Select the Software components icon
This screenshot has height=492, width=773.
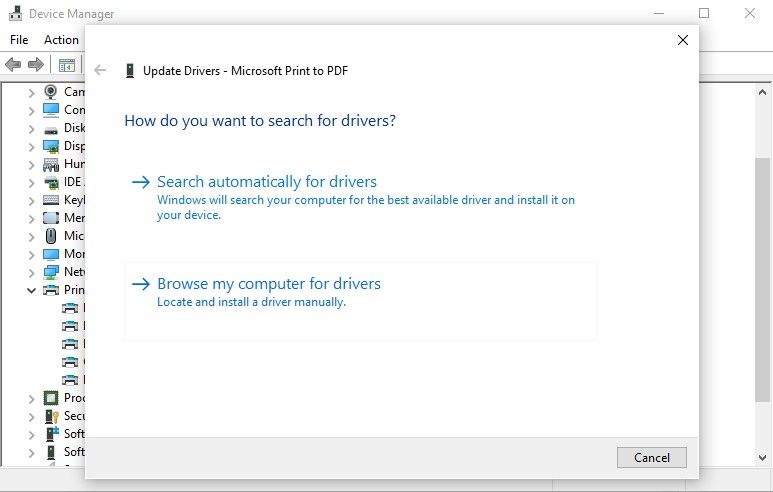(51, 434)
